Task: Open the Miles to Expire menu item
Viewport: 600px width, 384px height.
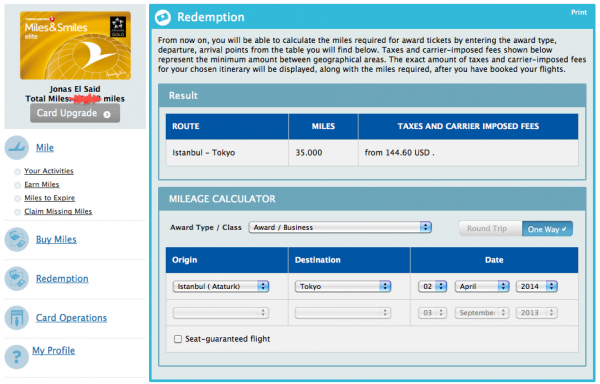Action: (49, 198)
